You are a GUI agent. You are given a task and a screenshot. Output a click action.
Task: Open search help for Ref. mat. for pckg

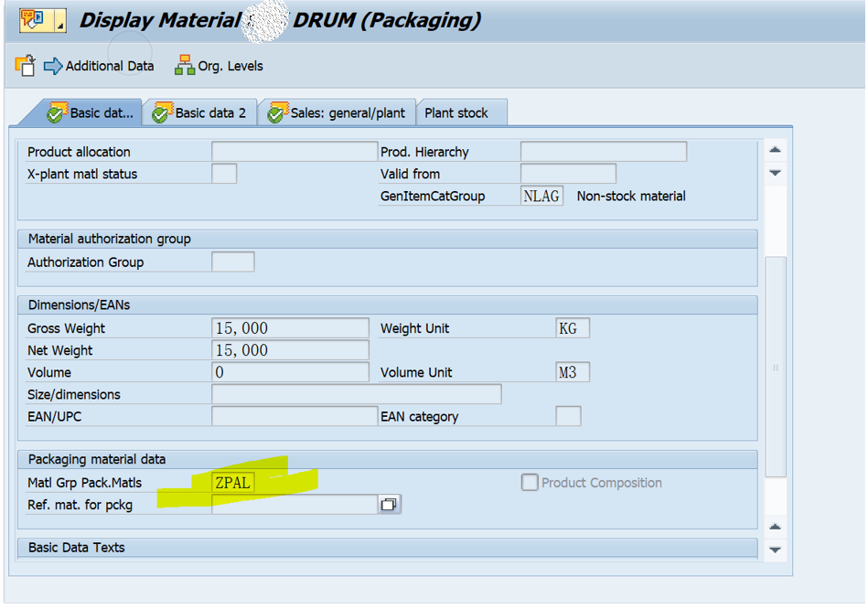388,503
